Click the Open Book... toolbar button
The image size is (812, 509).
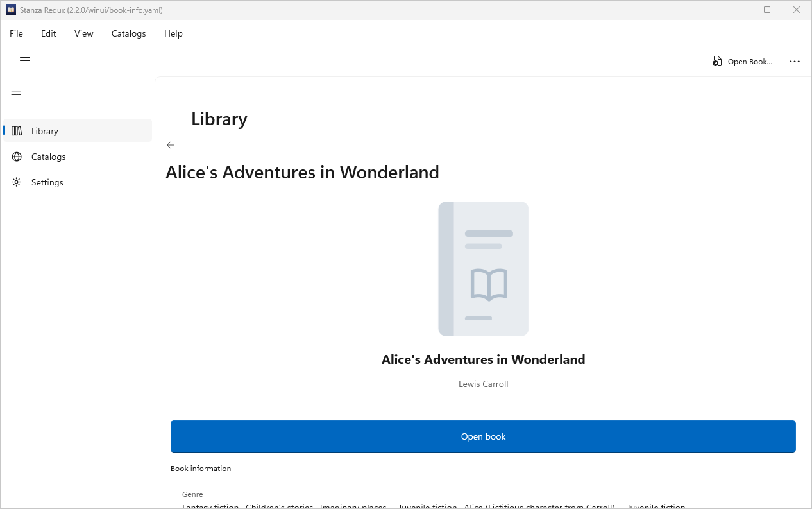pyautogui.click(x=743, y=62)
